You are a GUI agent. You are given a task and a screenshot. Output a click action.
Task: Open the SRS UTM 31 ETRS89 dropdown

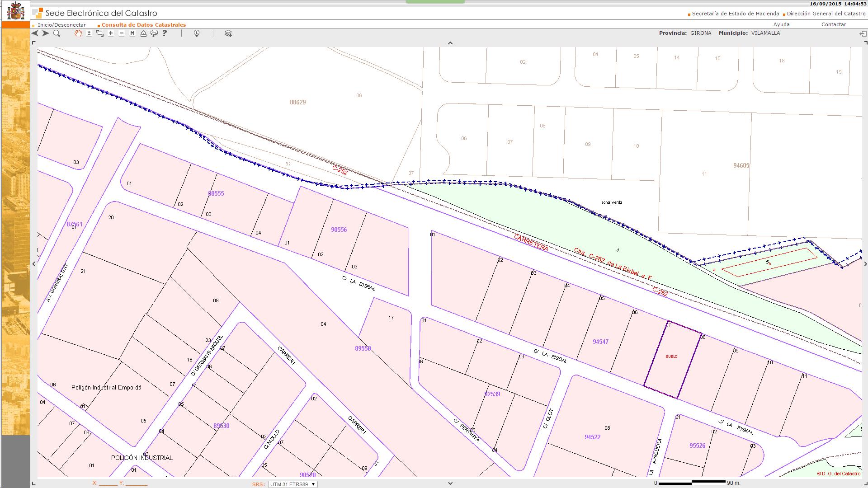[x=292, y=484]
